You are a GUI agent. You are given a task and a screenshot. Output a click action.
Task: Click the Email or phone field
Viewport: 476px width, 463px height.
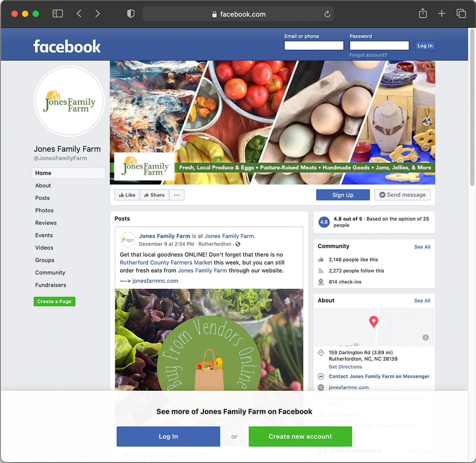tap(314, 46)
